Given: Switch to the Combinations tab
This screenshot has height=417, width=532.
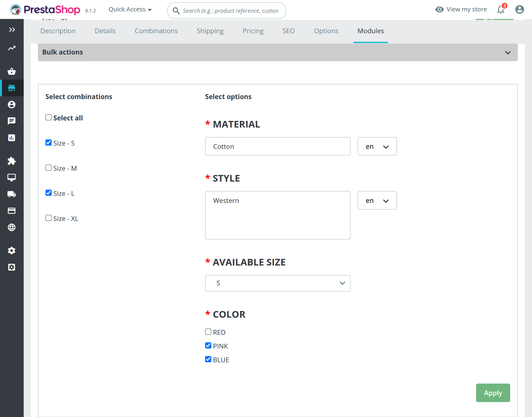Looking at the screenshot, I should 156,31.
